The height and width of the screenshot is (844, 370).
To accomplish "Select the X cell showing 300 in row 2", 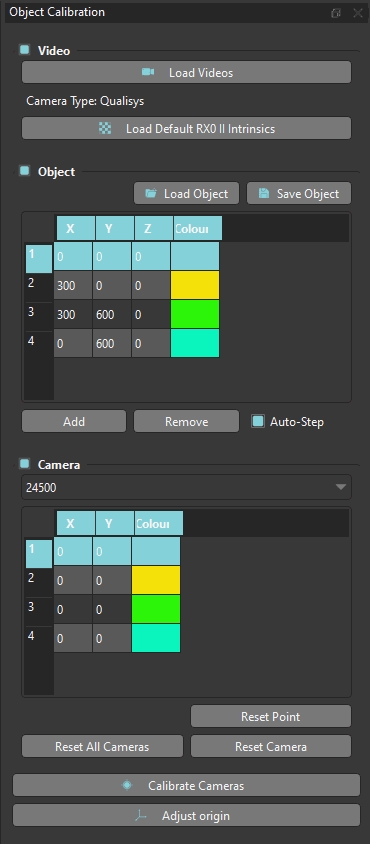I will (x=73, y=285).
